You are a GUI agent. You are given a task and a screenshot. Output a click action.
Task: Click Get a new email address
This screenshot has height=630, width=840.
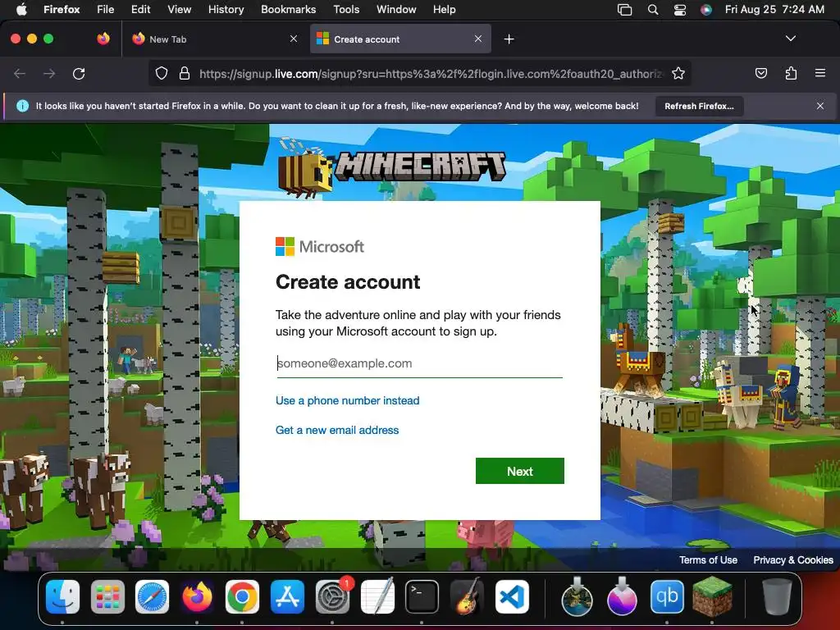[337, 430]
